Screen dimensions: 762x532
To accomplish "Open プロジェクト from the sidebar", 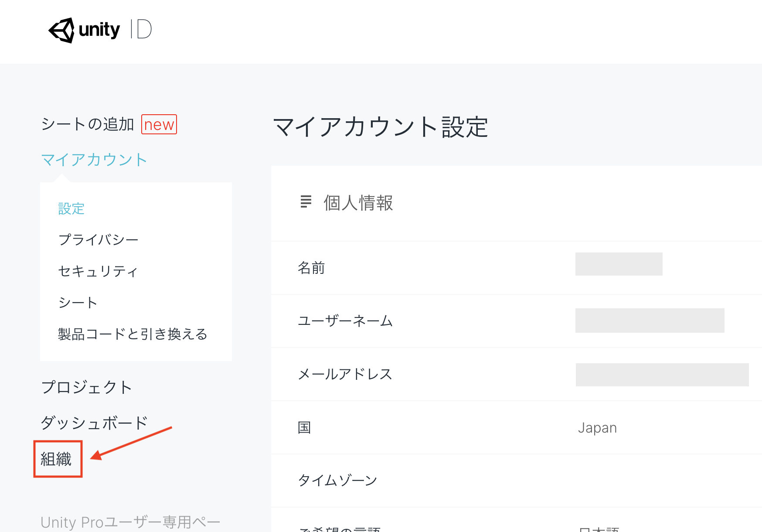I will 86,387.
